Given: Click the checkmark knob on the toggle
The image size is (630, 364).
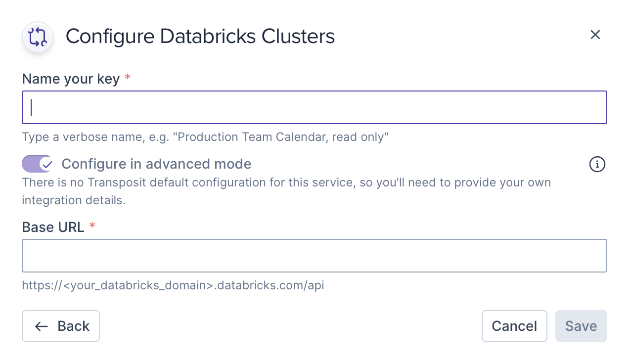Looking at the screenshot, I should (46, 164).
